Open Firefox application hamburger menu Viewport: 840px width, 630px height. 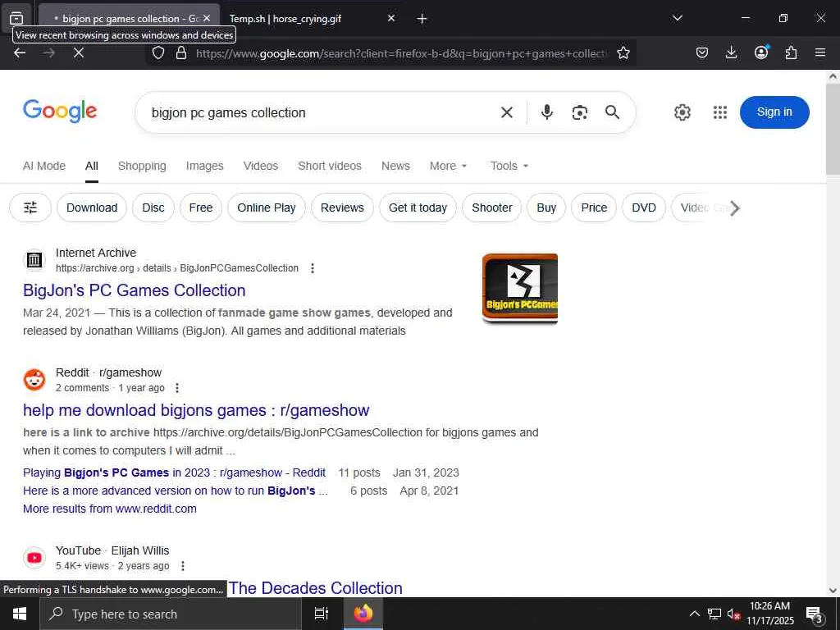click(820, 52)
